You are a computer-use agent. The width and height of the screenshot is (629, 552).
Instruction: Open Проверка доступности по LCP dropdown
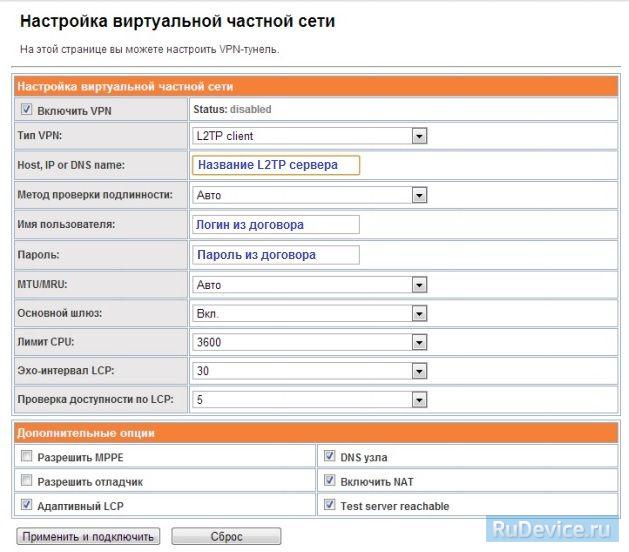pos(308,400)
